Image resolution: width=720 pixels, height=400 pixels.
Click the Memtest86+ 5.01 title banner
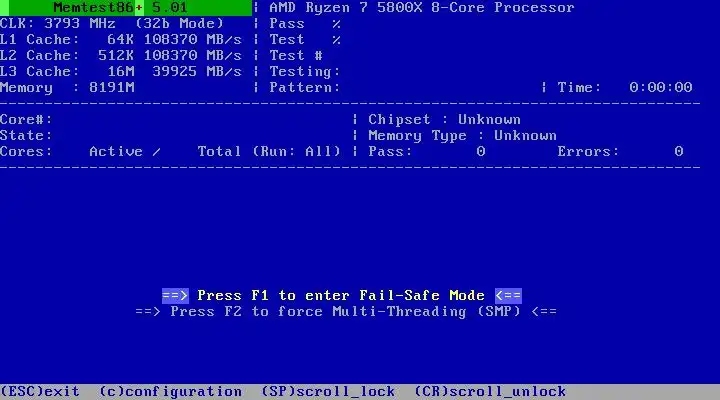126,8
